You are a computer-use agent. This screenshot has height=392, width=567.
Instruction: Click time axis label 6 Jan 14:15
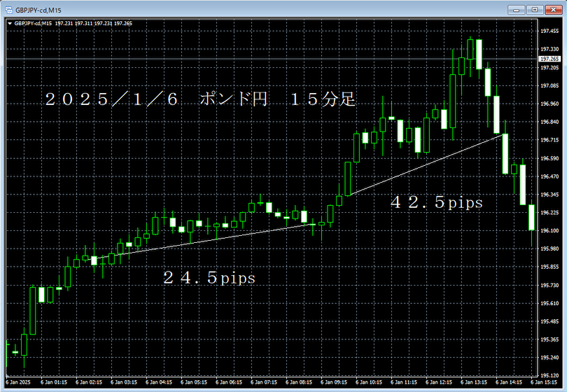coord(509,382)
